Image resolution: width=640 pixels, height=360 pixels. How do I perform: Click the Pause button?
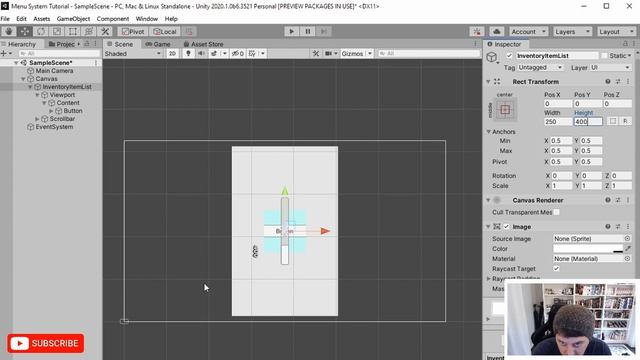(308, 31)
